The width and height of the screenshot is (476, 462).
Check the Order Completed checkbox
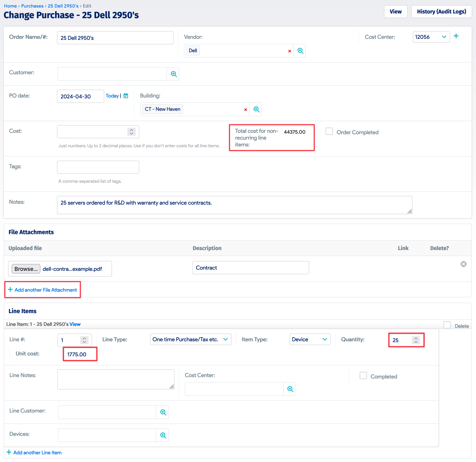329,131
